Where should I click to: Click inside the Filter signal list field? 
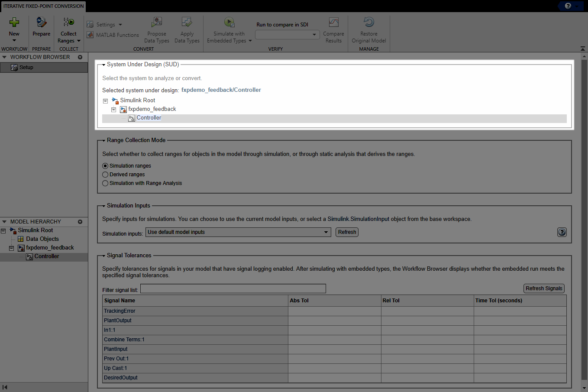click(x=233, y=288)
